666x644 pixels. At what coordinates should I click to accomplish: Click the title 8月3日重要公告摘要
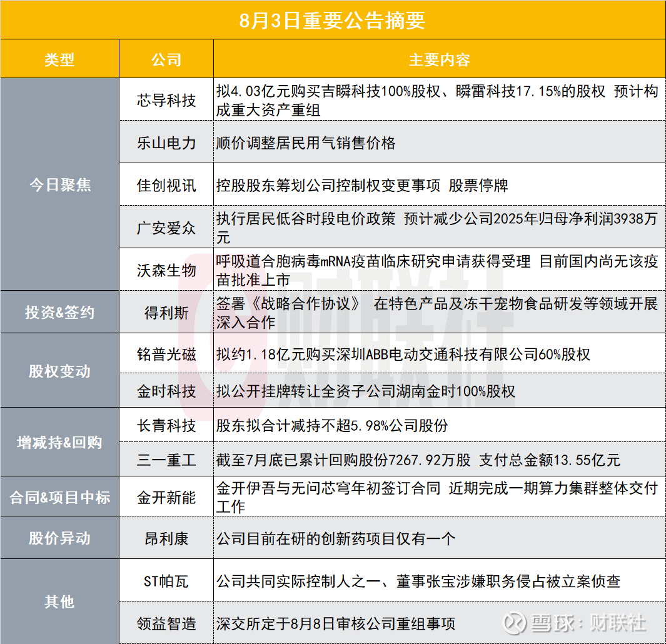332,21
